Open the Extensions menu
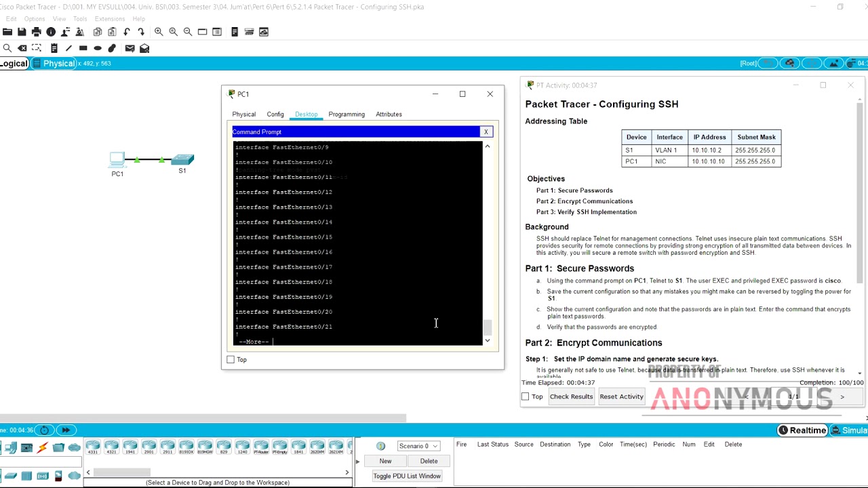Viewport: 868px width, 488px height. [110, 18]
